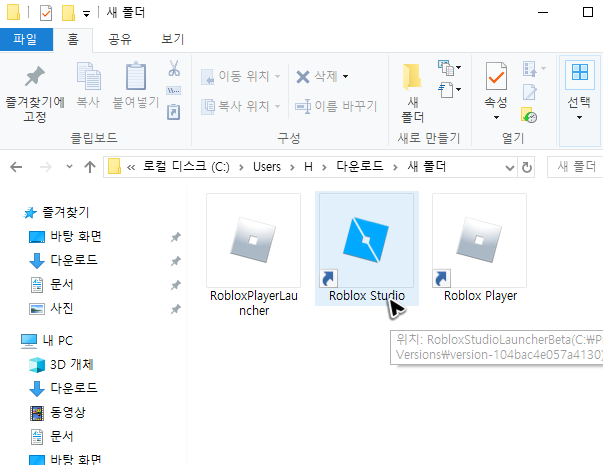This screenshot has width=603, height=465.
Task: Select the RobloxPlayerLauncher file
Action: click(x=253, y=255)
